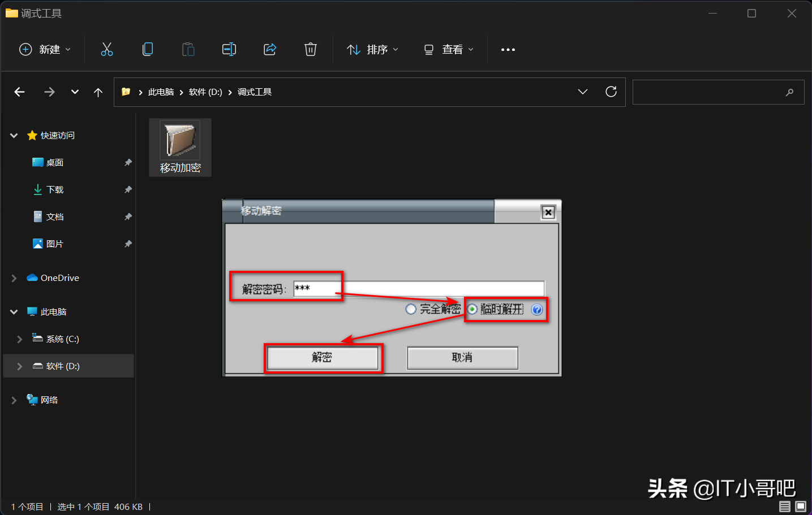Screen dimensions: 812x515
Task: Click the Share icon in the toolbar
Action: tap(270, 49)
